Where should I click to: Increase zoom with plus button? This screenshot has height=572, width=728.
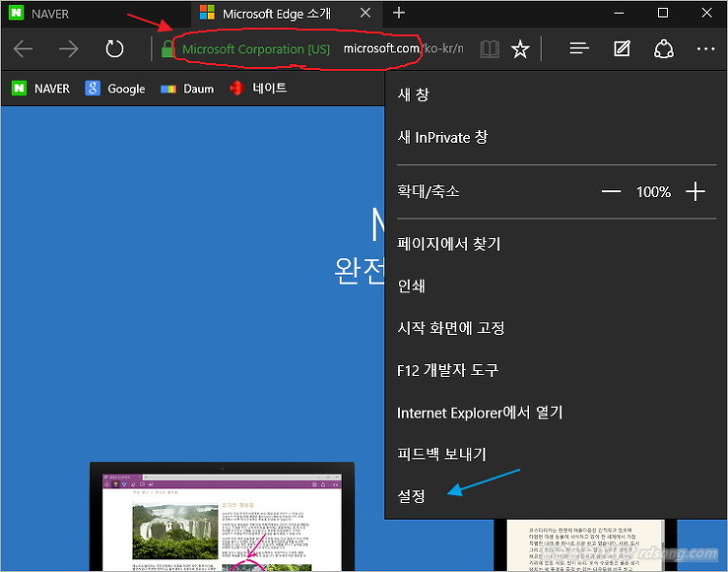(x=695, y=192)
